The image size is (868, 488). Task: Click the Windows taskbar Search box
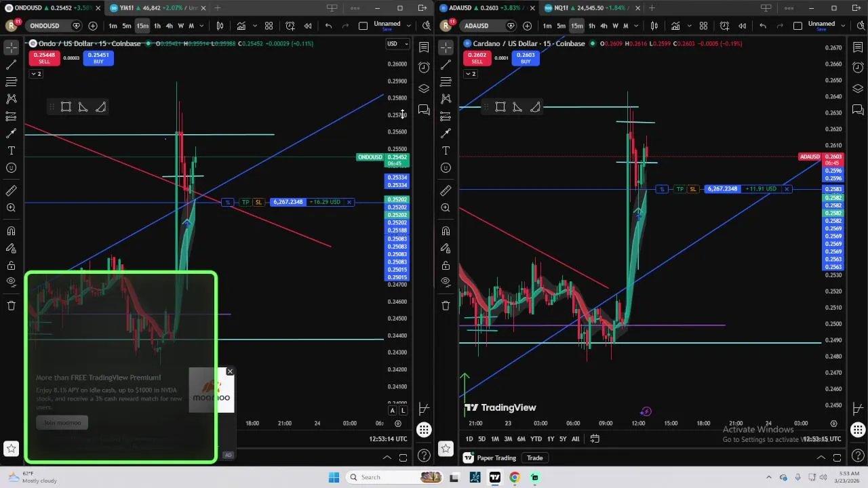393,477
